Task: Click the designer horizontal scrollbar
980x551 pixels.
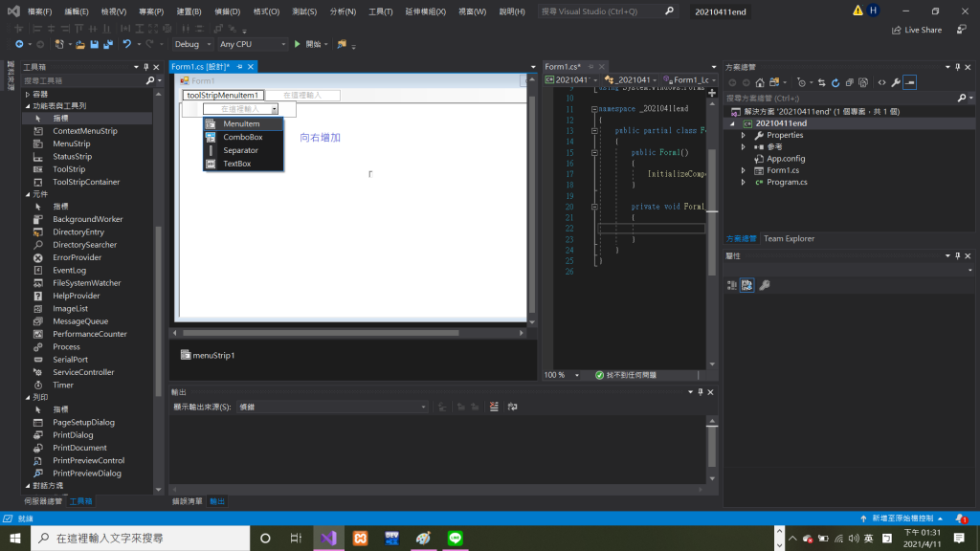Action: [x=321, y=333]
